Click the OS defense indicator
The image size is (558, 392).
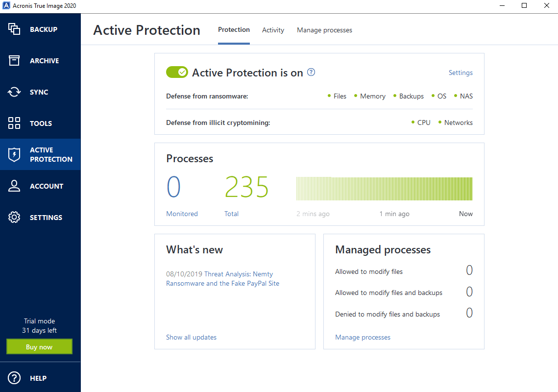[x=438, y=96]
